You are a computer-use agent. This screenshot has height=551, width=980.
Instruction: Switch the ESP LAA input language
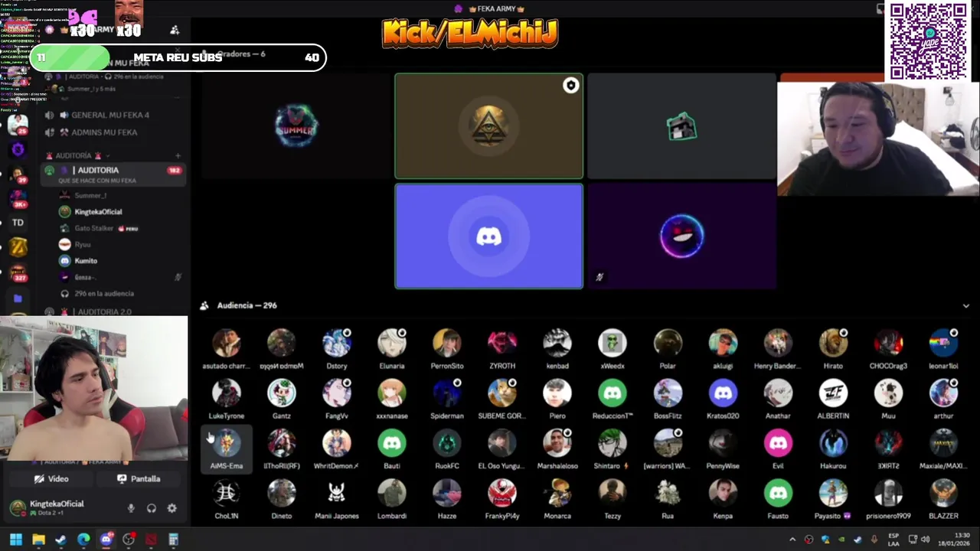(893, 540)
